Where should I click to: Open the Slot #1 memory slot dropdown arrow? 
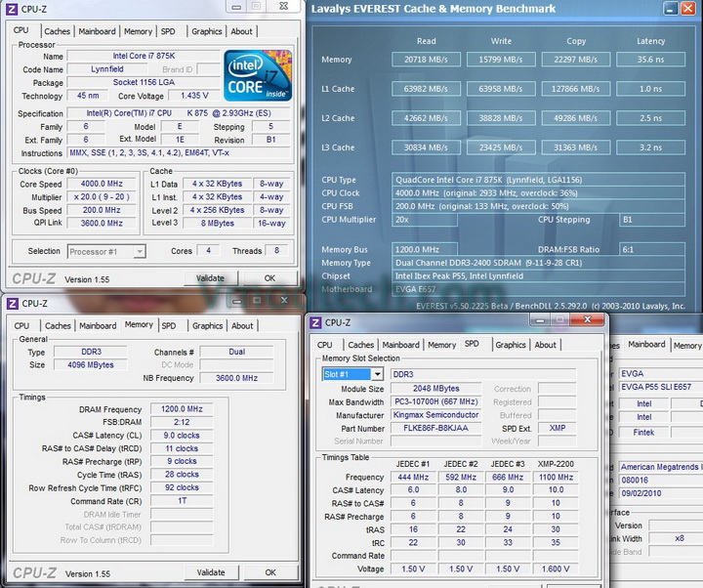(x=378, y=374)
